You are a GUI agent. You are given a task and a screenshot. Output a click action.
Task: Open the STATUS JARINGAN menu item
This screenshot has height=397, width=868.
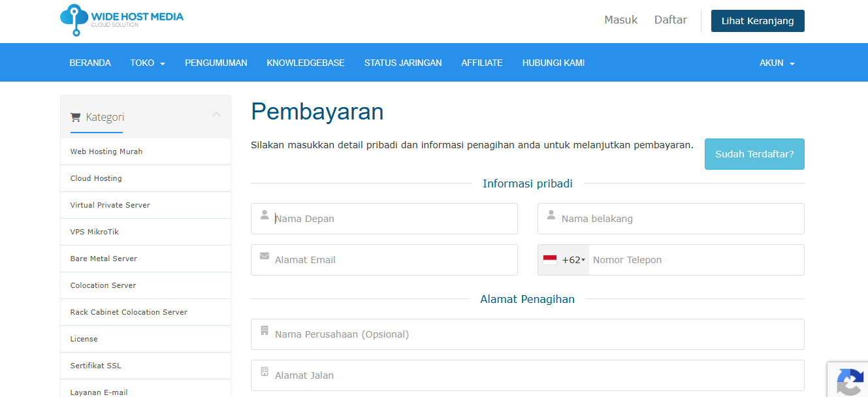[403, 63]
